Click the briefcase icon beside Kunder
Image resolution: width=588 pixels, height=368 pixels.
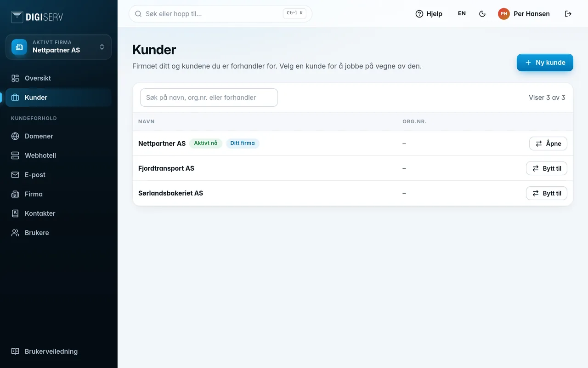click(x=15, y=98)
